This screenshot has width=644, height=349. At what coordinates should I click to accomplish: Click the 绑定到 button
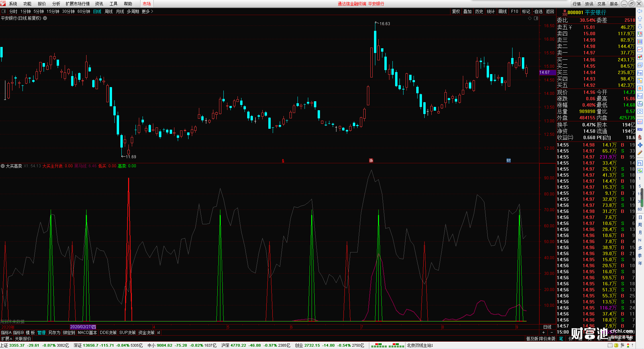(69, 333)
